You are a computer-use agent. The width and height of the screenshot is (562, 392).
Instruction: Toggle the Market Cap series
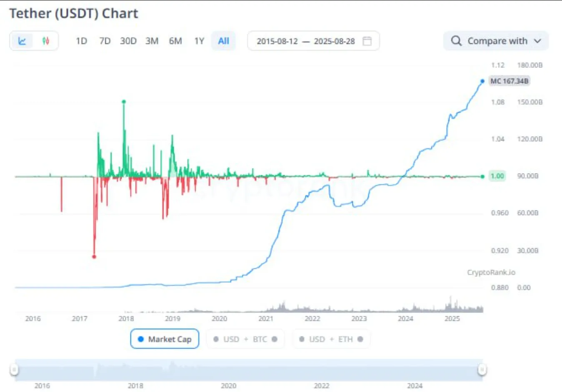click(165, 339)
